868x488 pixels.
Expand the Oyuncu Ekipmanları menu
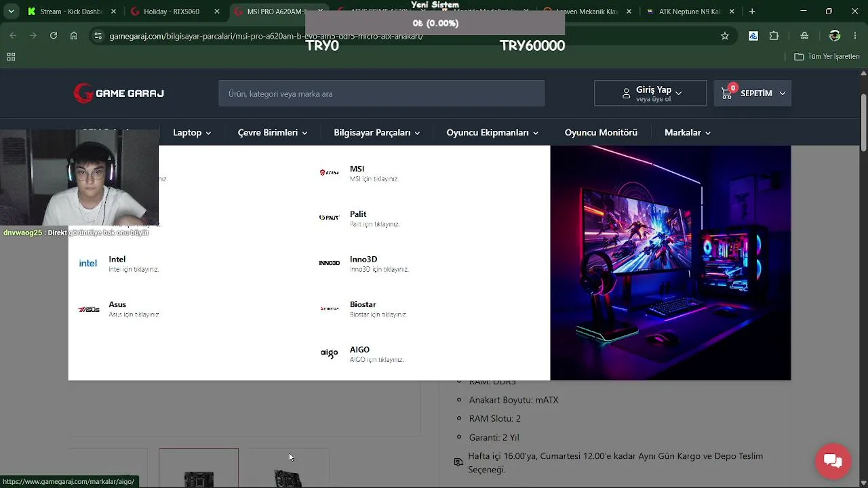click(492, 133)
